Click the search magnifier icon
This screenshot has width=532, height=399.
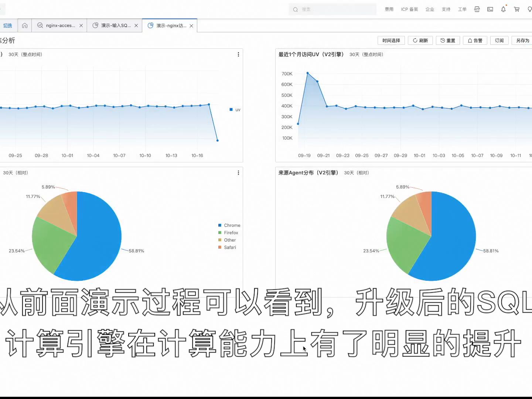coord(295,9)
